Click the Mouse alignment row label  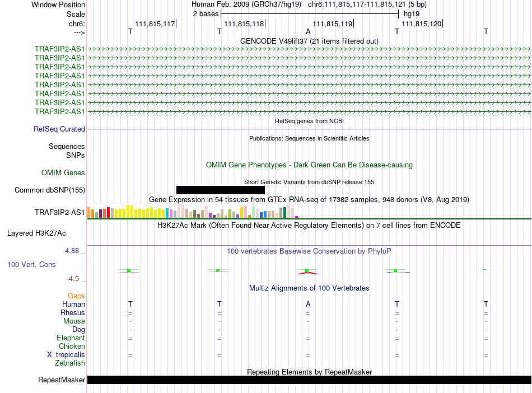[74, 321]
